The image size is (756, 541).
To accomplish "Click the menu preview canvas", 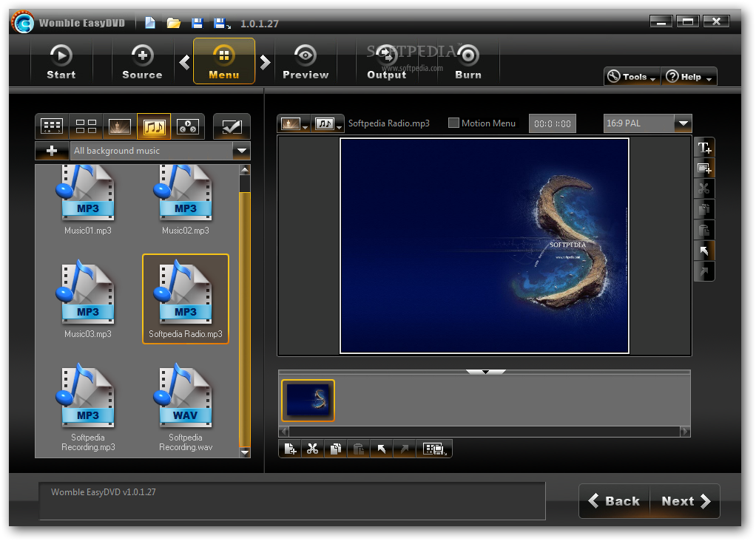I will 485,245.
